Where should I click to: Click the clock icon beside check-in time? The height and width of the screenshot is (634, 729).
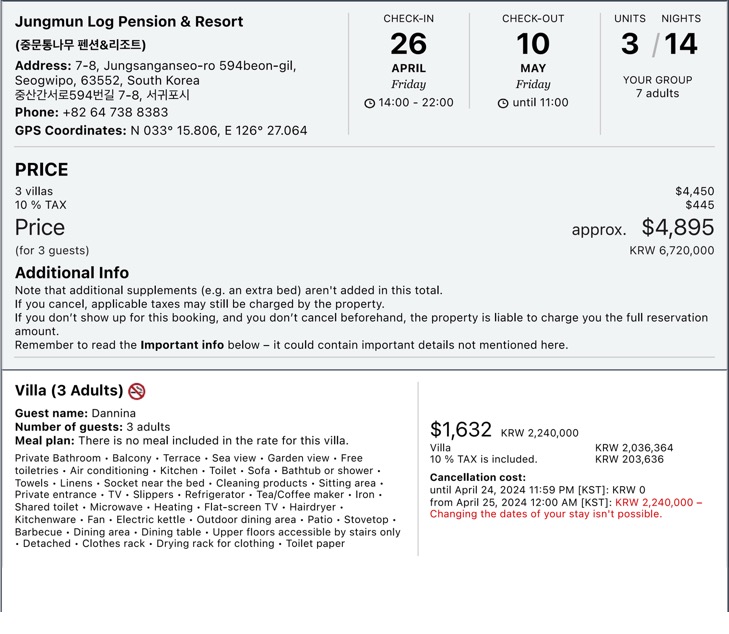(370, 103)
